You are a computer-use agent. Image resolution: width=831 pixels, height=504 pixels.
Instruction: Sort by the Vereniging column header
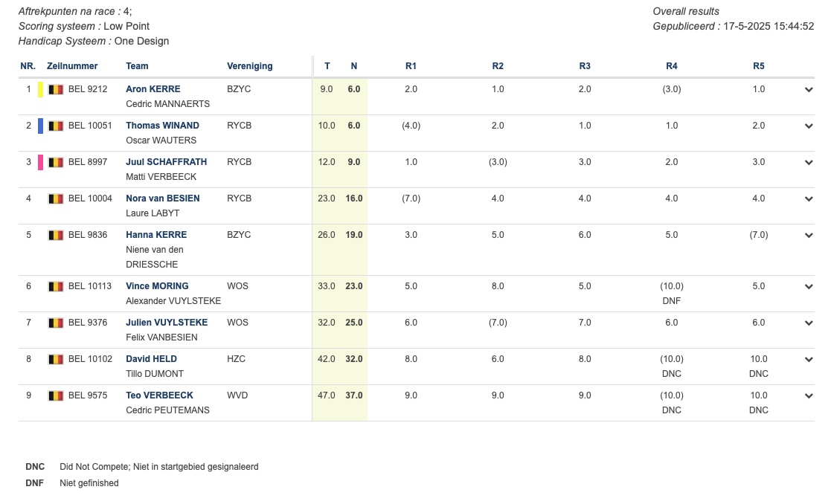(x=250, y=66)
